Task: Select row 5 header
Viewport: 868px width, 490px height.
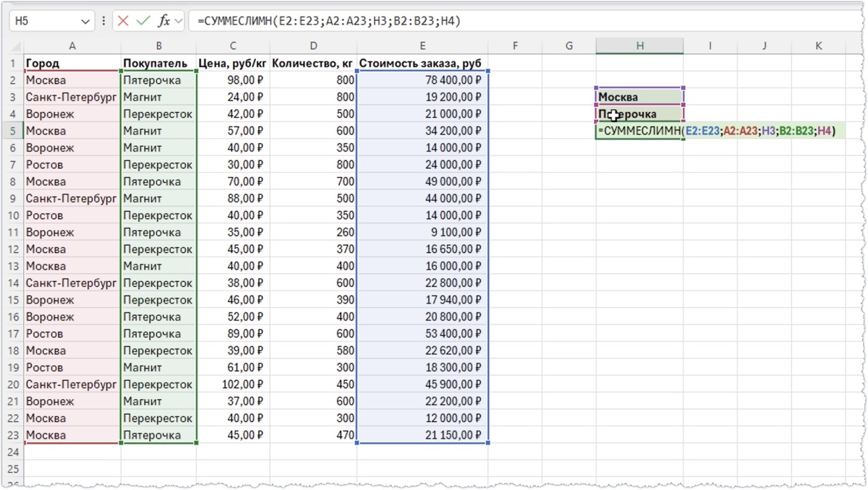Action: coord(12,131)
